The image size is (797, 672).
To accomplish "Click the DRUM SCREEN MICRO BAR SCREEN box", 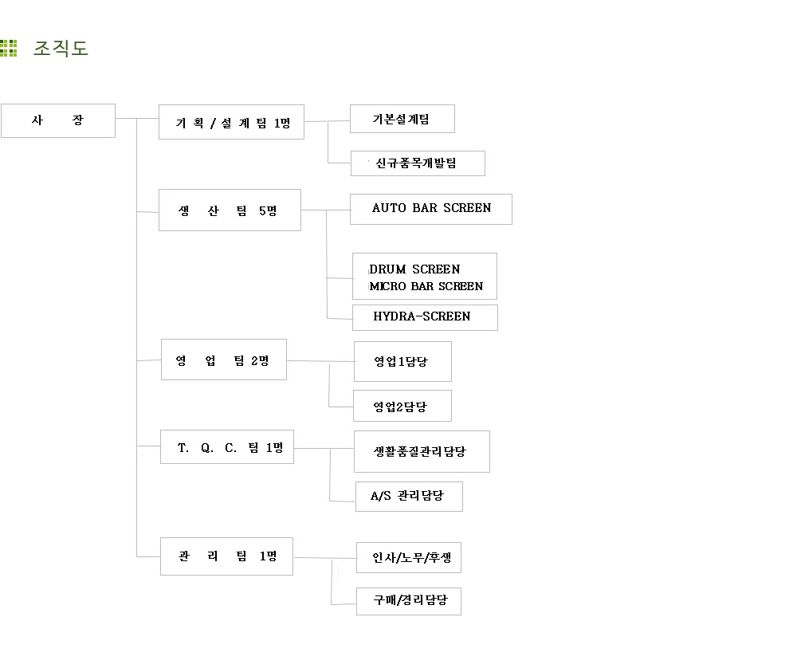I will tap(425, 276).
